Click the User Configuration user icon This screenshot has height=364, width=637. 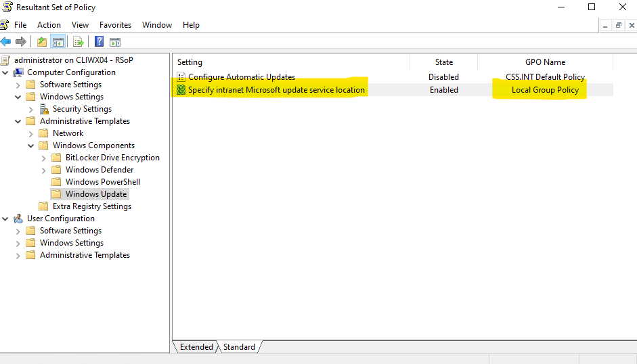tap(18, 219)
